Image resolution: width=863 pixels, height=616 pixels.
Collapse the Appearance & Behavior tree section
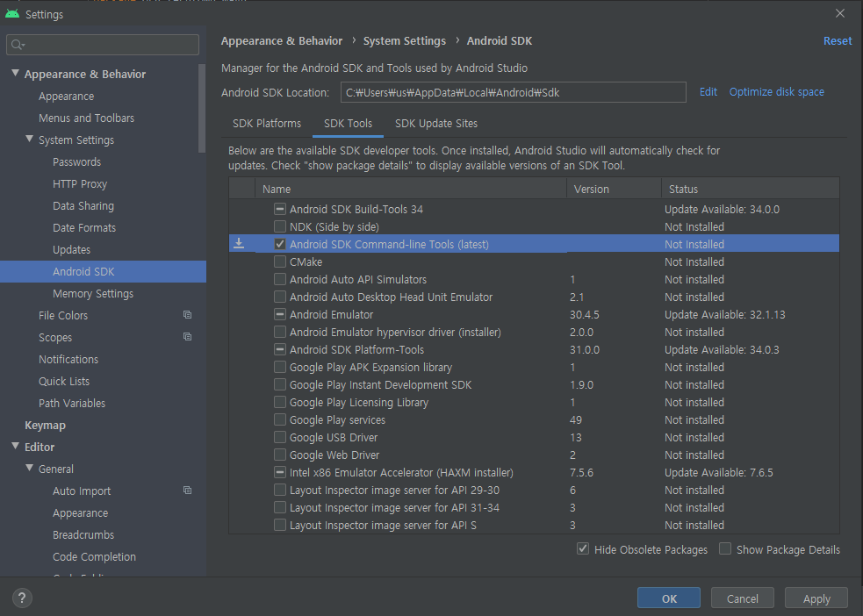click(x=16, y=73)
